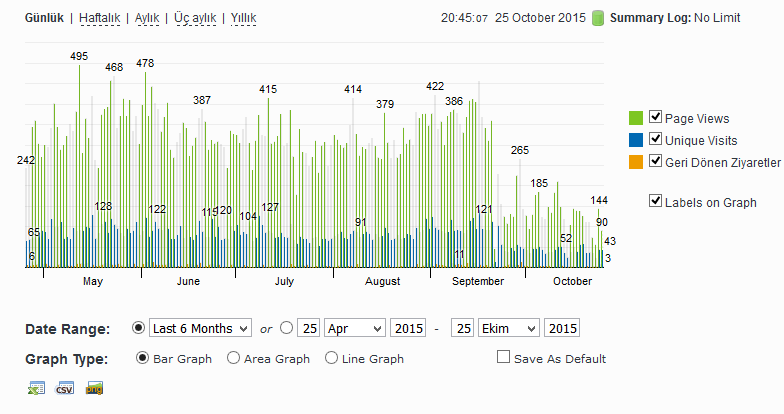Open the Ekim end month dropdown
The width and height of the screenshot is (784, 414).
pyautogui.click(x=509, y=328)
